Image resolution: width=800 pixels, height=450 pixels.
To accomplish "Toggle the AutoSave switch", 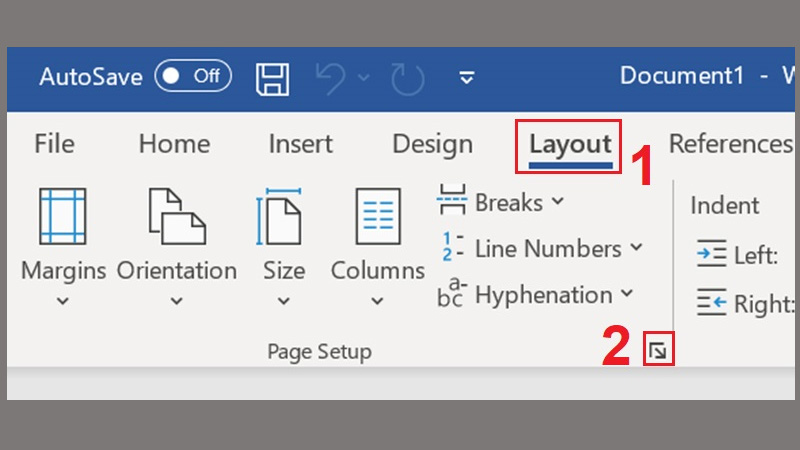I will [193, 76].
